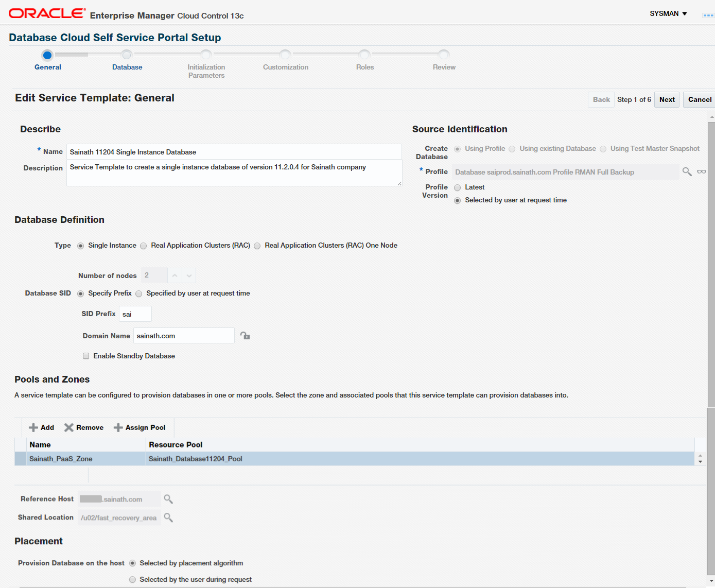Select Using existing Database radio button

click(x=512, y=149)
